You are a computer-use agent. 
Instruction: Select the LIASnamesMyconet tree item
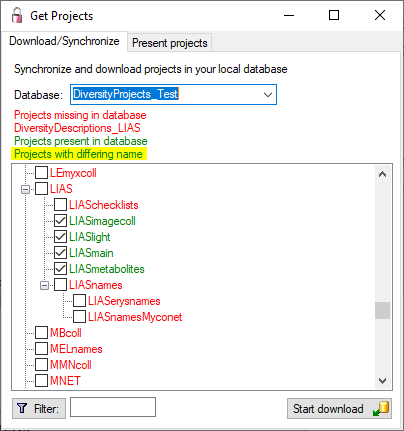[x=135, y=317]
